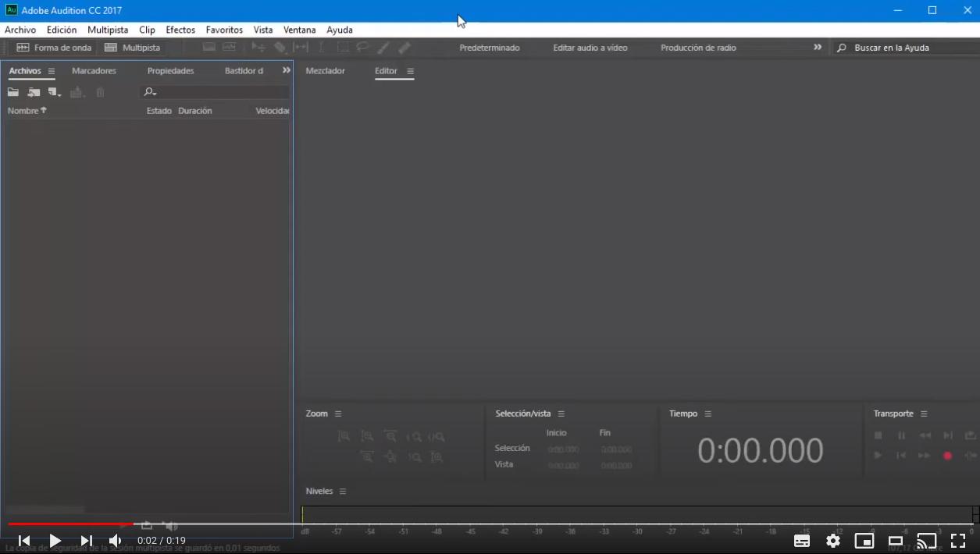Click Import file icon in Archivos panel
The image size is (980, 554).
point(34,92)
